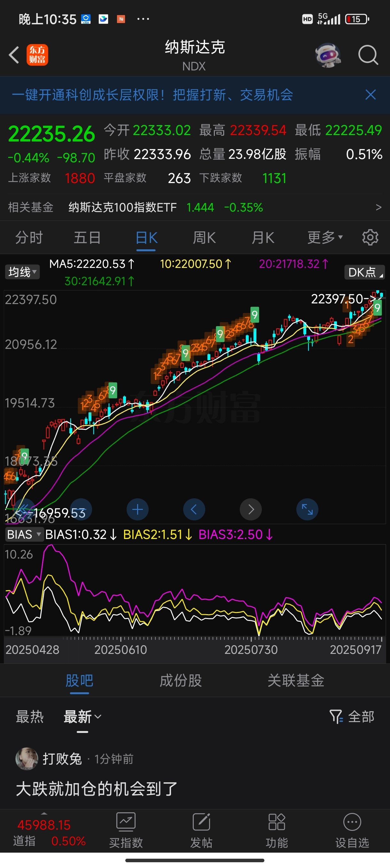
Task: Open the 东方财富 logo icon
Action: pos(37,55)
